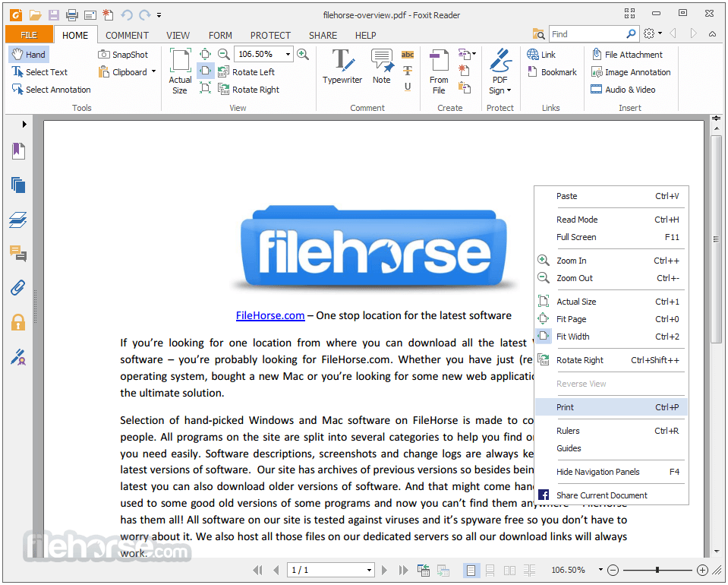
Task: Add a Bookmark from the Links group
Action: pos(552,72)
